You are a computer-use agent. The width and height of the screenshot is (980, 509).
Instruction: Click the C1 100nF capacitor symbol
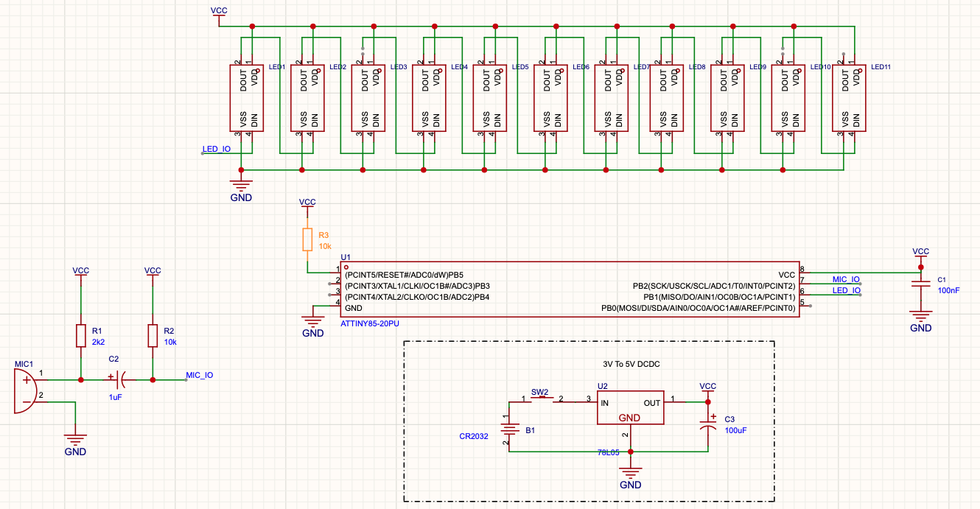coord(920,284)
